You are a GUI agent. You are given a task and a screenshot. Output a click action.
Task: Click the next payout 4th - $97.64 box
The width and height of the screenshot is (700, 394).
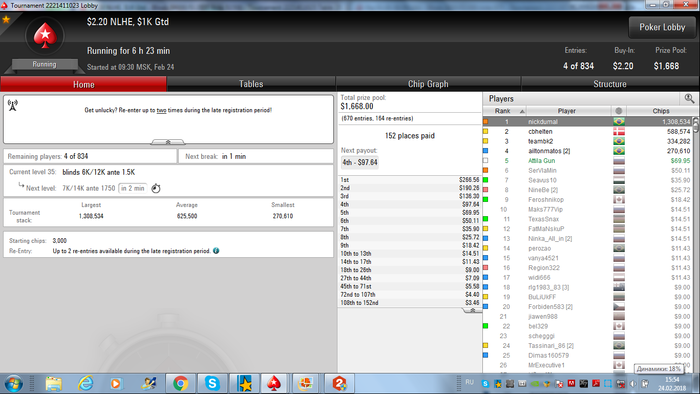point(360,162)
